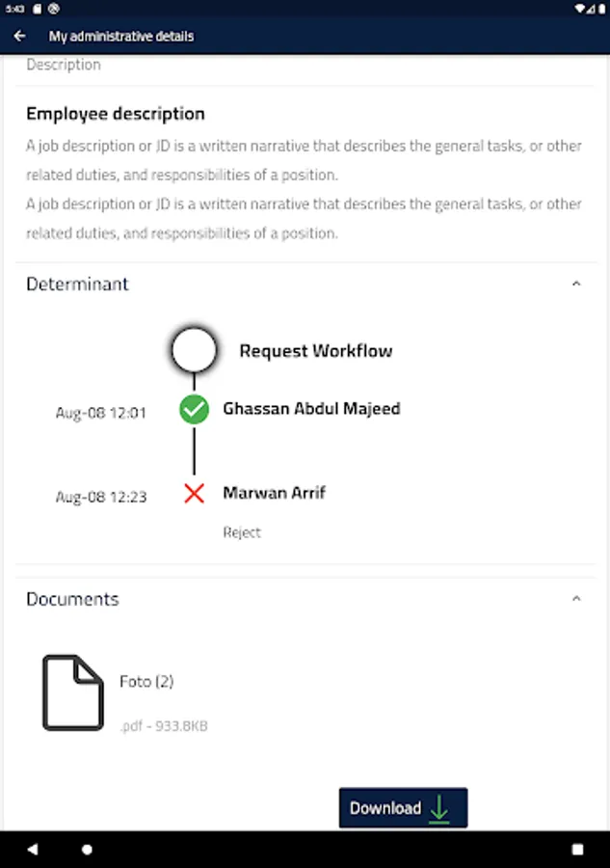Download the Foto (2) document
The height and width of the screenshot is (868, 610).
click(403, 808)
